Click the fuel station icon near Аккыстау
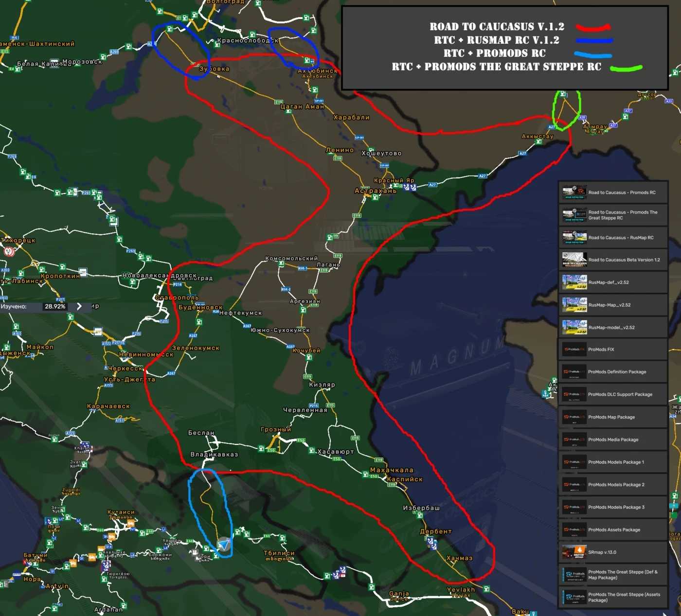The image size is (681, 616). pos(539,142)
